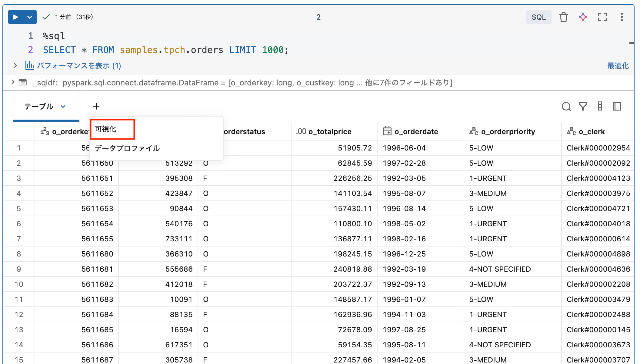Screen dimensions: 640x364
Task: Click the calendar type icon on o_orderdate
Action: pos(387,131)
